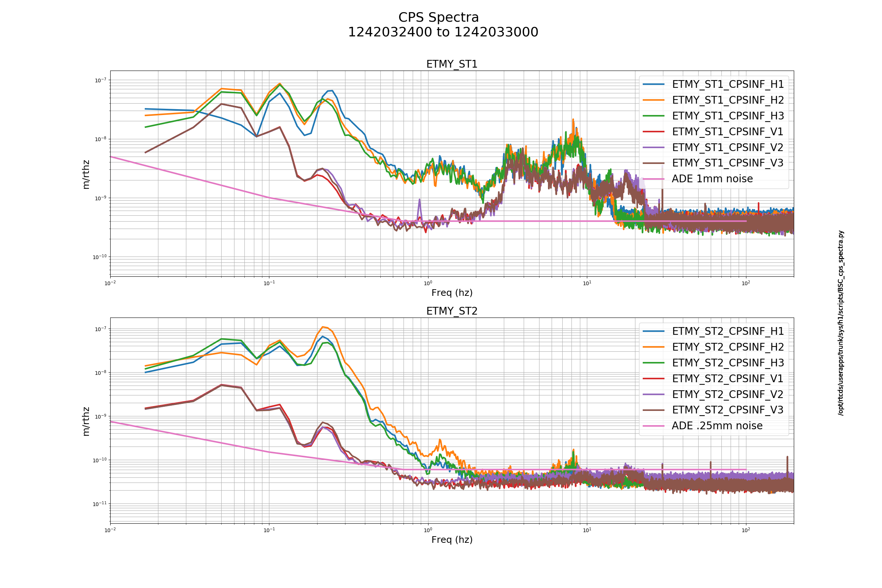
Task: Click the "ADE 1mm noise" legend label
Action: coord(712,179)
